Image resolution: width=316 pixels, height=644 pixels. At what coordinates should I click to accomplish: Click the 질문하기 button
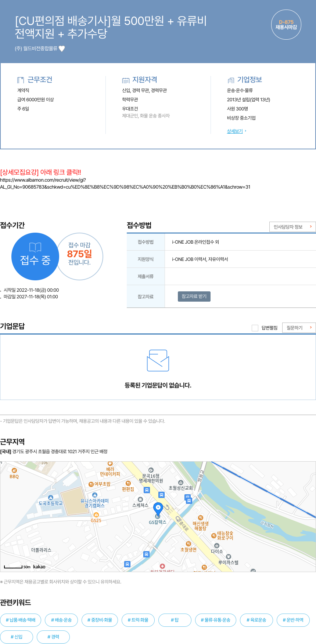(299, 328)
